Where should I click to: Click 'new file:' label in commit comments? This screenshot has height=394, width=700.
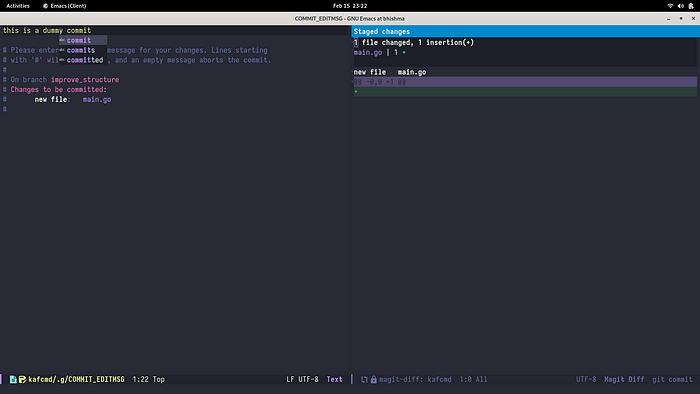coord(53,99)
